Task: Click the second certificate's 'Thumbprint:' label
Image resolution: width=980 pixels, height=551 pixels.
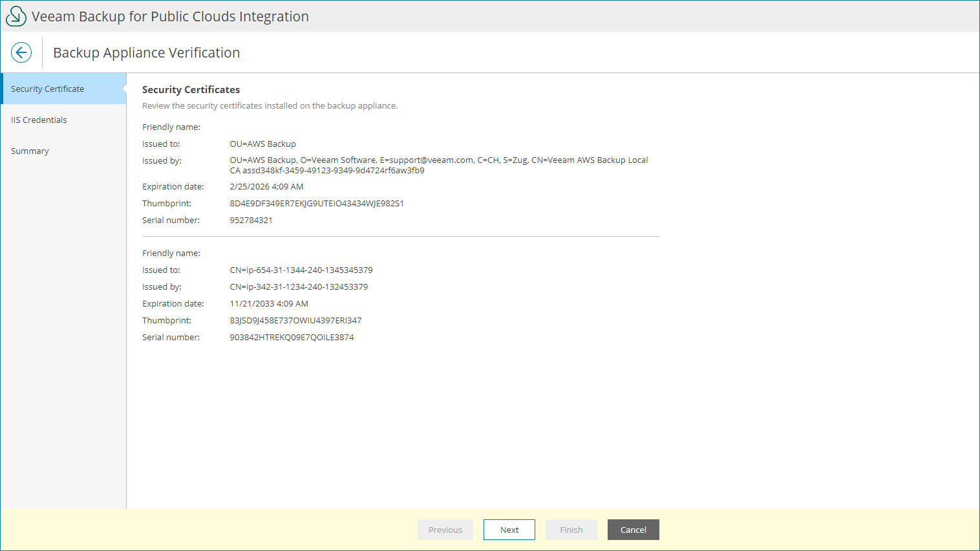Action: click(x=167, y=320)
